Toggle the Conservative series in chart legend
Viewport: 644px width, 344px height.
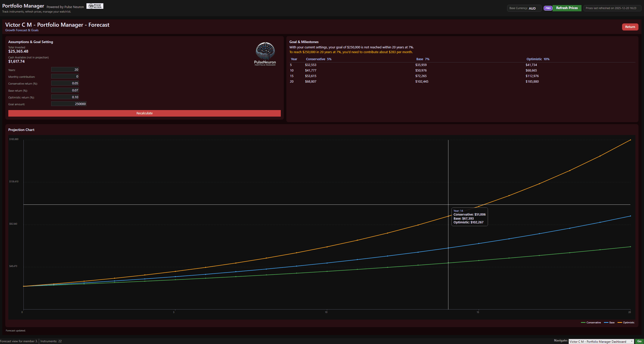tap(591, 322)
